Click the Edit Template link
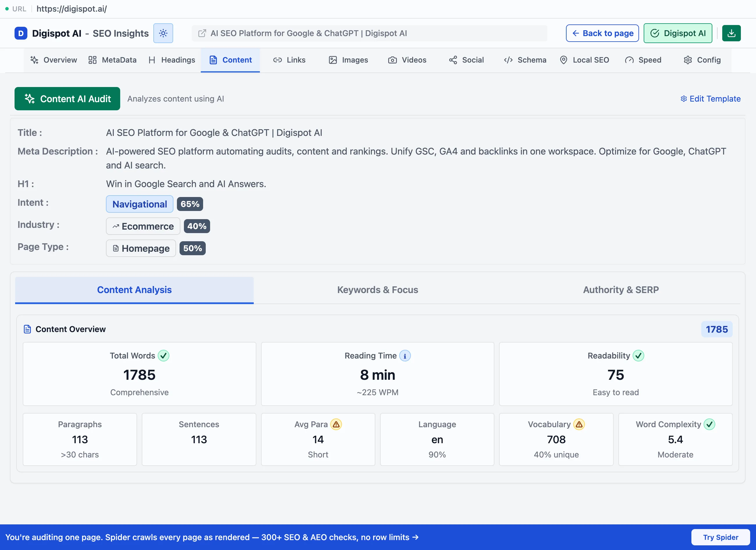The width and height of the screenshot is (756, 550). [710, 99]
